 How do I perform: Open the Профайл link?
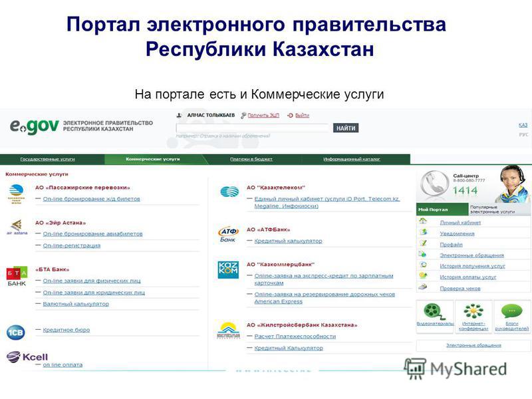coord(452,245)
